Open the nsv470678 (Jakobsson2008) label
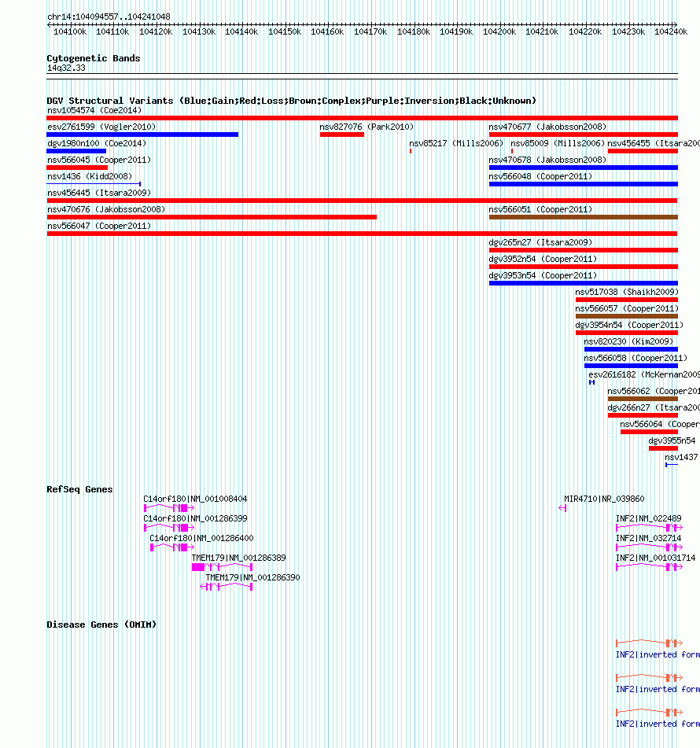This screenshot has height=748, width=700. [x=547, y=160]
